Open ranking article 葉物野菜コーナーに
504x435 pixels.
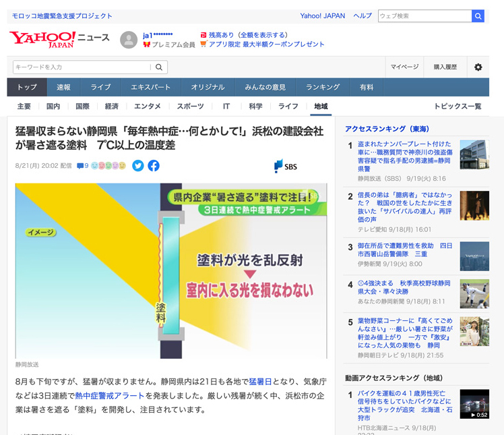tap(405, 333)
